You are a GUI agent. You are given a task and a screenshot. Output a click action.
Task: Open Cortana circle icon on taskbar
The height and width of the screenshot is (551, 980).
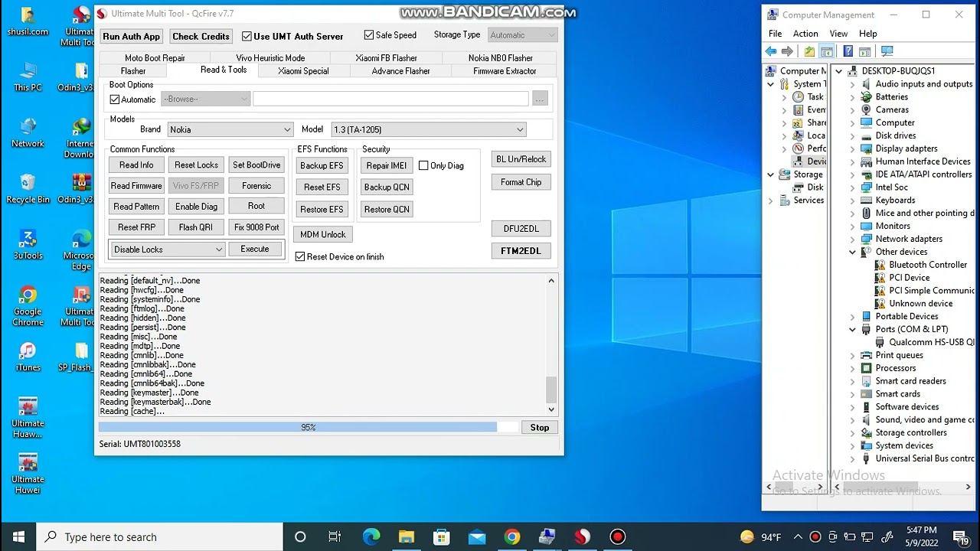point(300,537)
